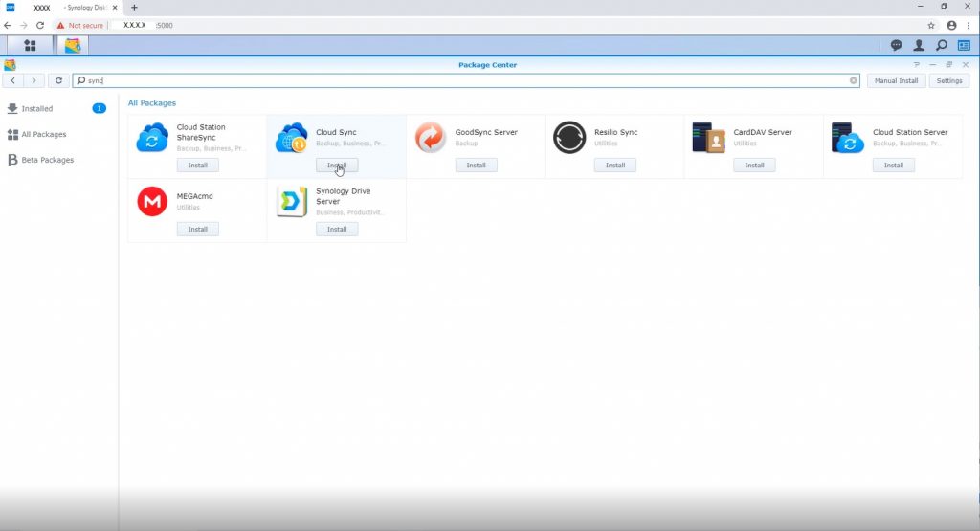
Task: Open the Manual Install dialog
Action: click(896, 80)
